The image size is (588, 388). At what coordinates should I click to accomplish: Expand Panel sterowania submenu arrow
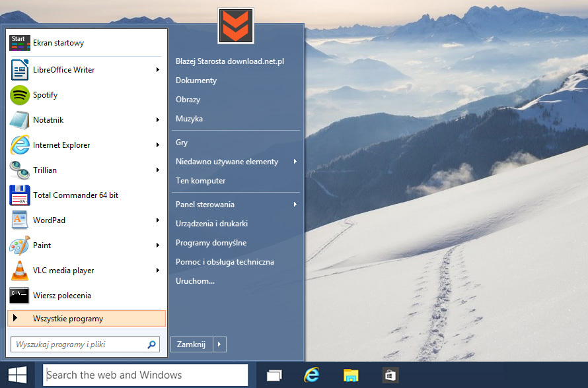[295, 204]
